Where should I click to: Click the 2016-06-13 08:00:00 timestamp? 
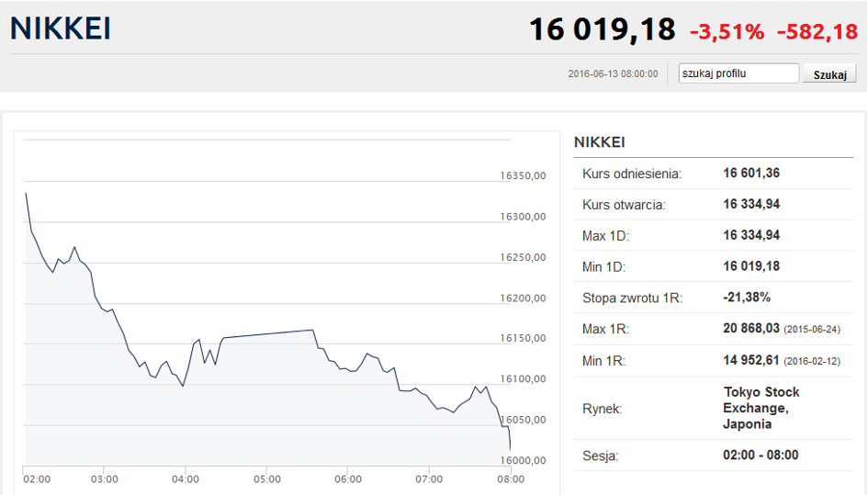[613, 73]
